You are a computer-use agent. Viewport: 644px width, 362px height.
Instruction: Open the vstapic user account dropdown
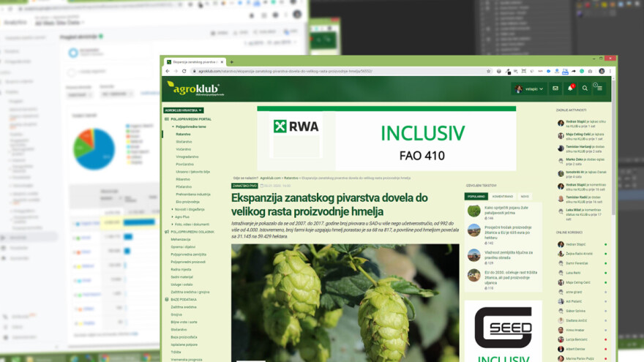[x=527, y=88]
